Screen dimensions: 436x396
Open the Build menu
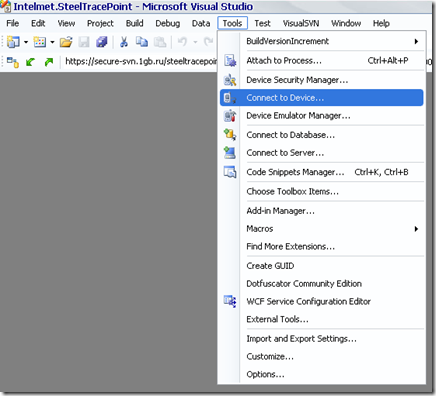[x=135, y=23]
